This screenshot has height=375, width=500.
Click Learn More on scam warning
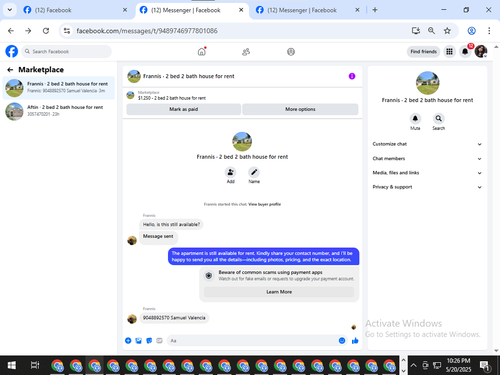pyautogui.click(x=279, y=292)
